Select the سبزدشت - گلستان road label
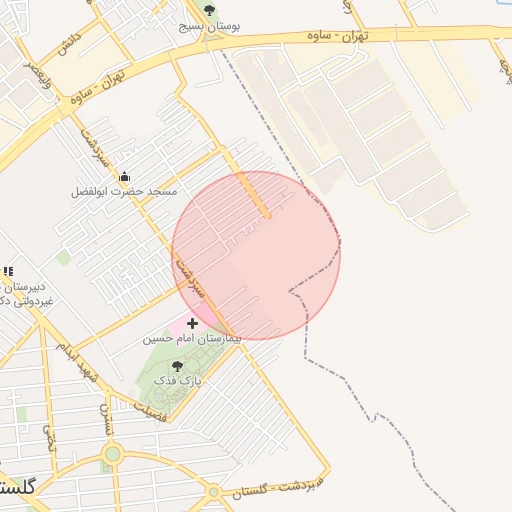The width and height of the screenshot is (512, 512). (279, 488)
